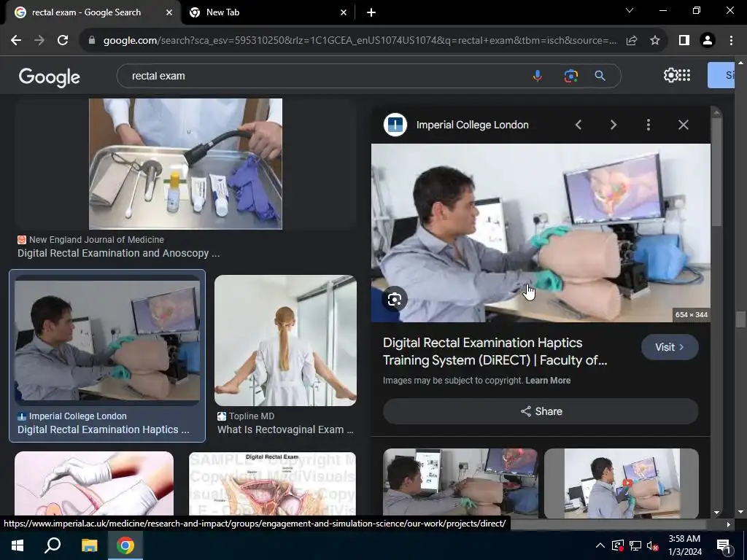Screen dimensions: 747x560
Task: Open a new browser tab
Action: click(x=371, y=12)
